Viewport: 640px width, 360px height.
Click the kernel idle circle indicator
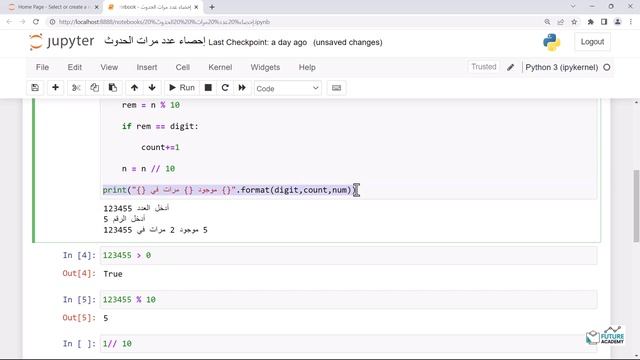pyautogui.click(x=607, y=67)
